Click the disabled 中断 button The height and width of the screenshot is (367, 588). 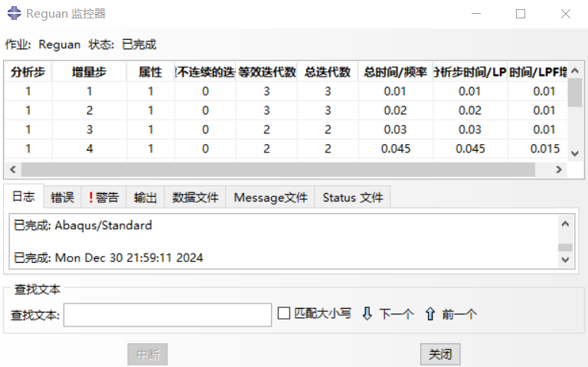(147, 354)
